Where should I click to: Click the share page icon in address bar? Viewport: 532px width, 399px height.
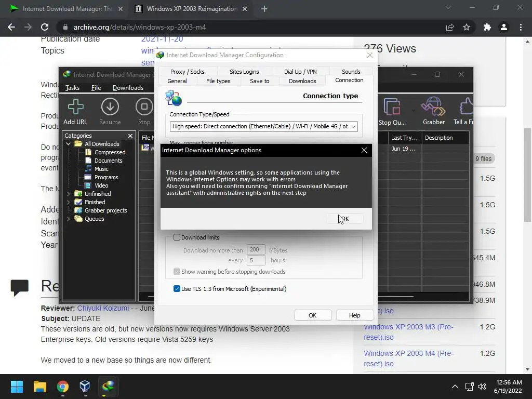click(450, 27)
